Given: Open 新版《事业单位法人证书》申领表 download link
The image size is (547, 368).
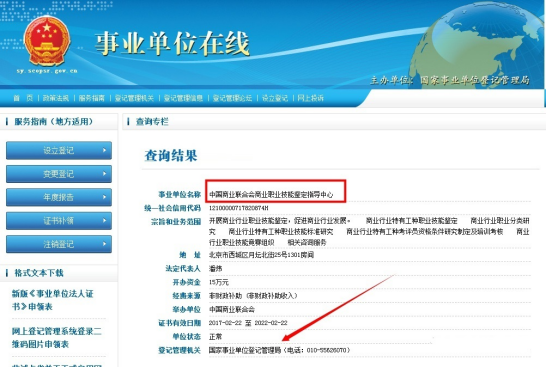Looking at the screenshot, I should [53, 300].
